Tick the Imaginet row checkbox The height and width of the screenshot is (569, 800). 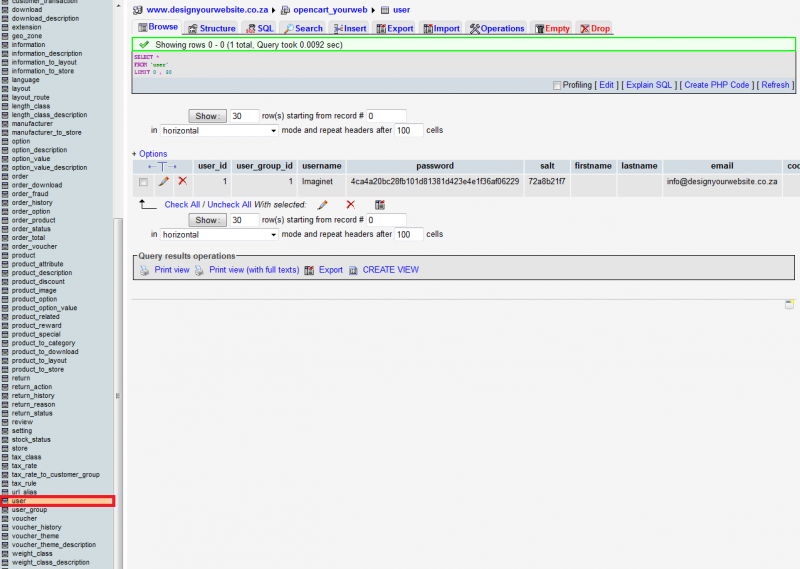click(x=143, y=182)
